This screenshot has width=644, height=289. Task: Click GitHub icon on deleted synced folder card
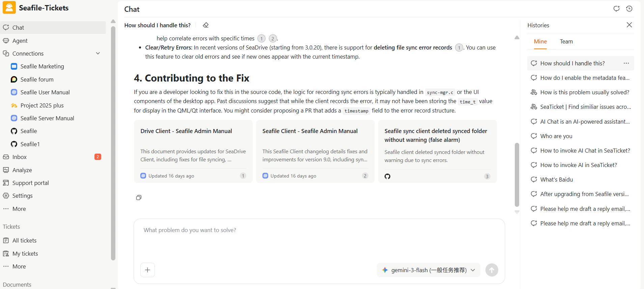click(x=387, y=176)
